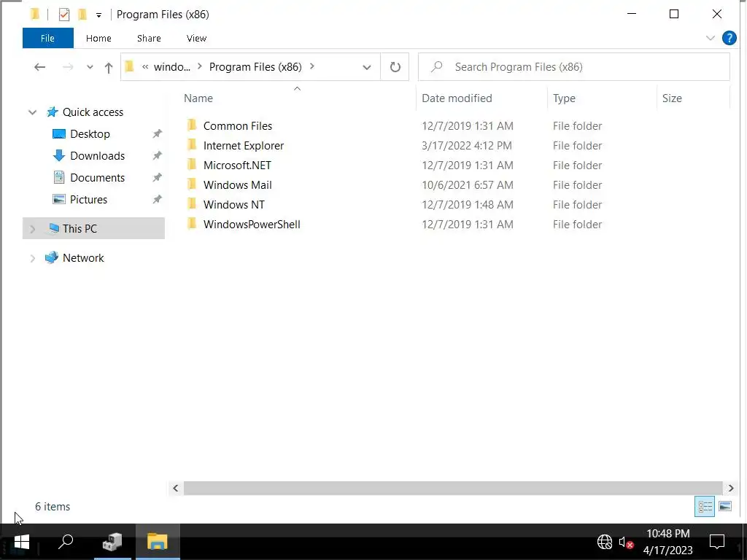This screenshot has width=747, height=560.
Task: Select the Windows NT folder
Action: (234, 204)
